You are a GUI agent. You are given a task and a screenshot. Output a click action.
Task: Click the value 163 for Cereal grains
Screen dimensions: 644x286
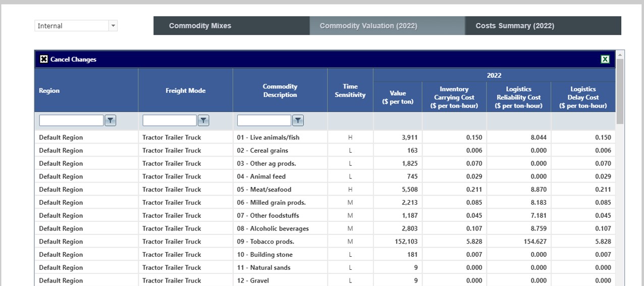tap(412, 151)
